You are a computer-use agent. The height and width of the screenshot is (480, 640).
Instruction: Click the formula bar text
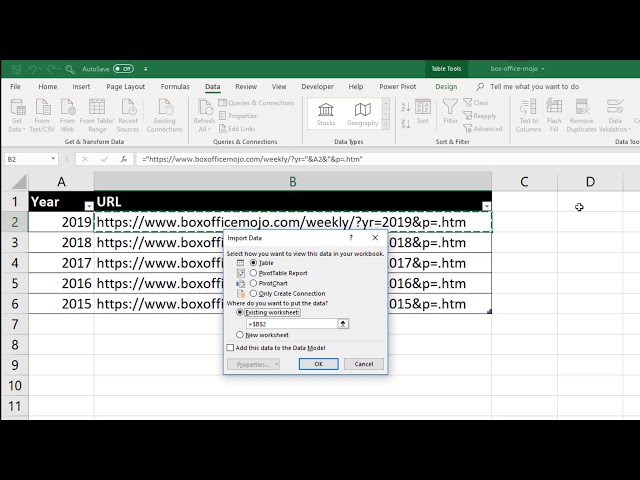coord(252,159)
